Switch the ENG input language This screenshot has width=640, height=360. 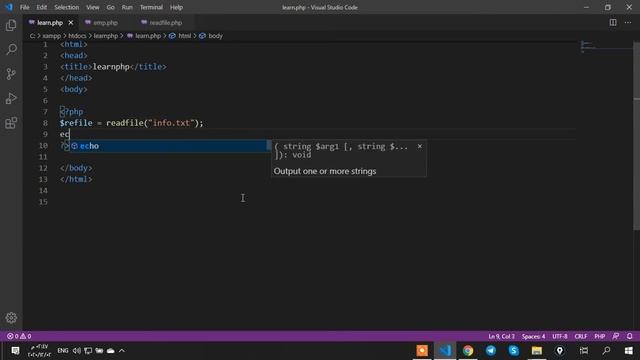[62, 350]
